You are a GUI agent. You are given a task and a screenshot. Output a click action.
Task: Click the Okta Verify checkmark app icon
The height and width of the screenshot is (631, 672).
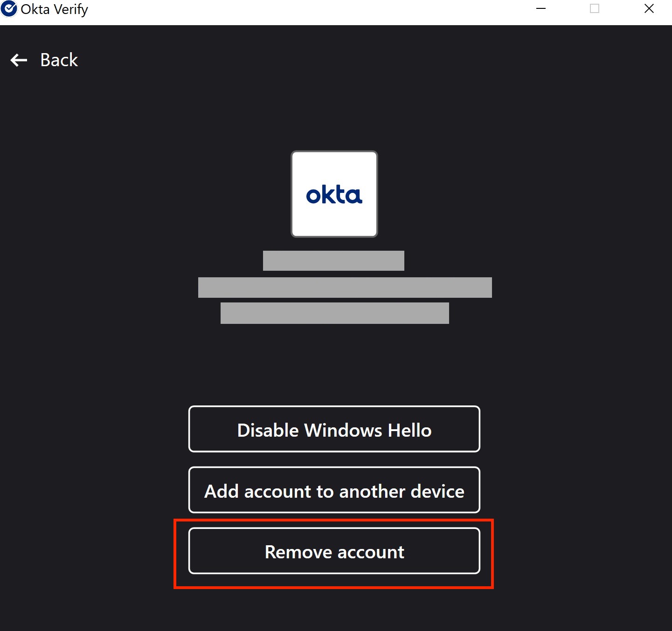tap(9, 9)
